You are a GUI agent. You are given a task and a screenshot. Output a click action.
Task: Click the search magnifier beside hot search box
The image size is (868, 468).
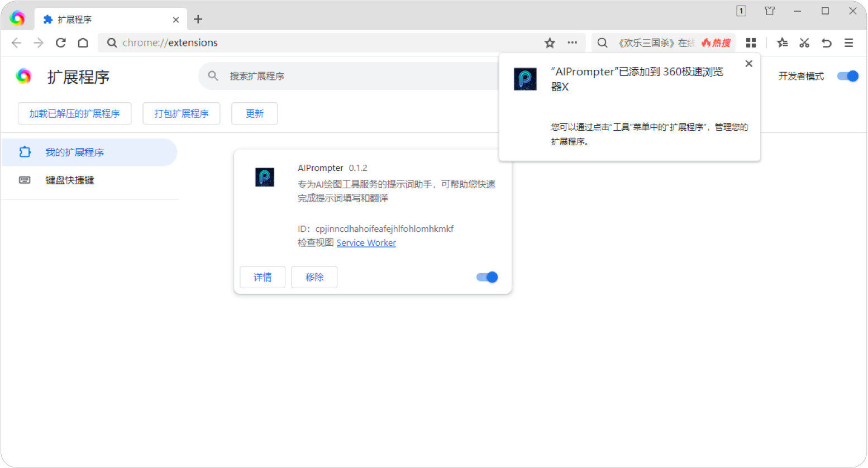pyautogui.click(x=603, y=43)
